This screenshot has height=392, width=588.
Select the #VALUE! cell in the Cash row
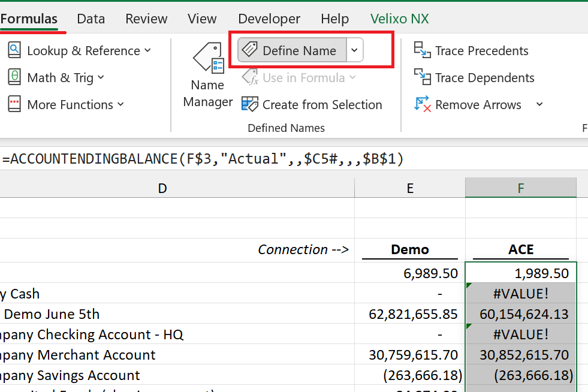[x=521, y=293]
